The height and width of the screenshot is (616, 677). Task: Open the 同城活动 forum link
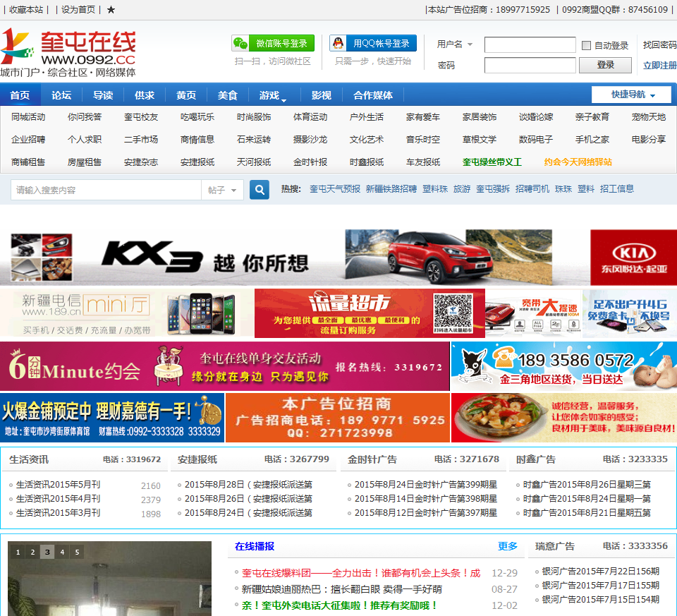point(28,117)
